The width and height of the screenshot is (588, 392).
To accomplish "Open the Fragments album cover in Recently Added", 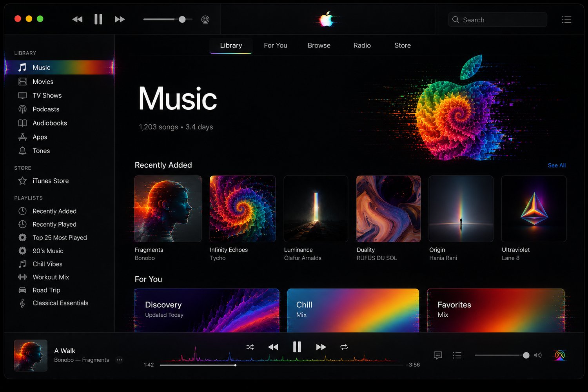I will (168, 209).
